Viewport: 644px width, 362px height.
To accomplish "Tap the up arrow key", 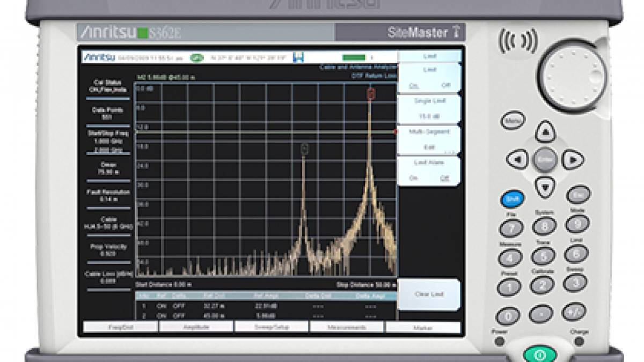I will coord(545,131).
